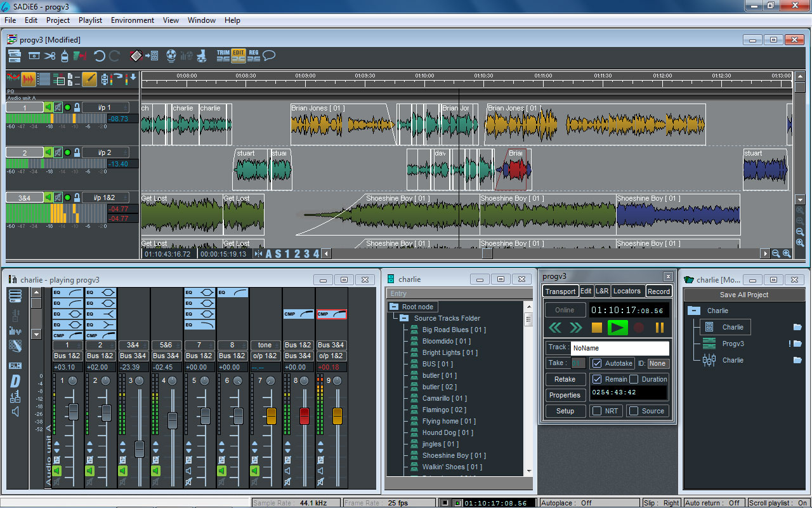Image resolution: width=812 pixels, height=508 pixels.
Task: Tick the NRT checkbox
Action: point(597,411)
